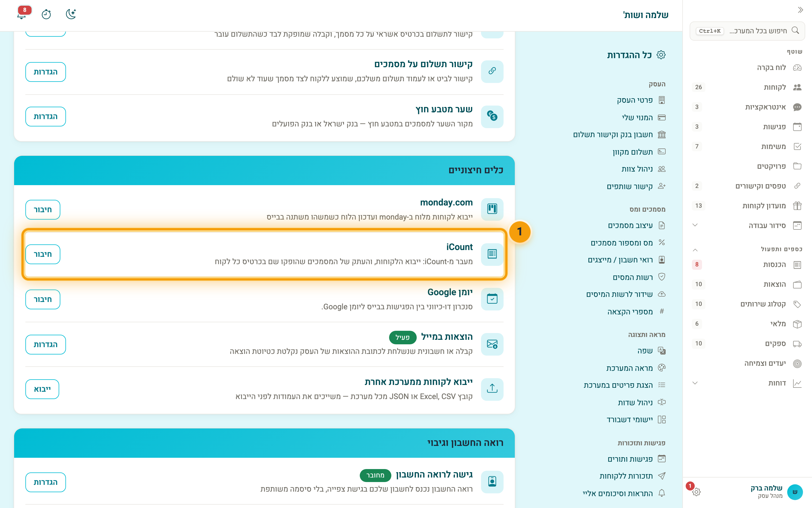Open לקוחות in sidebar

747,87
